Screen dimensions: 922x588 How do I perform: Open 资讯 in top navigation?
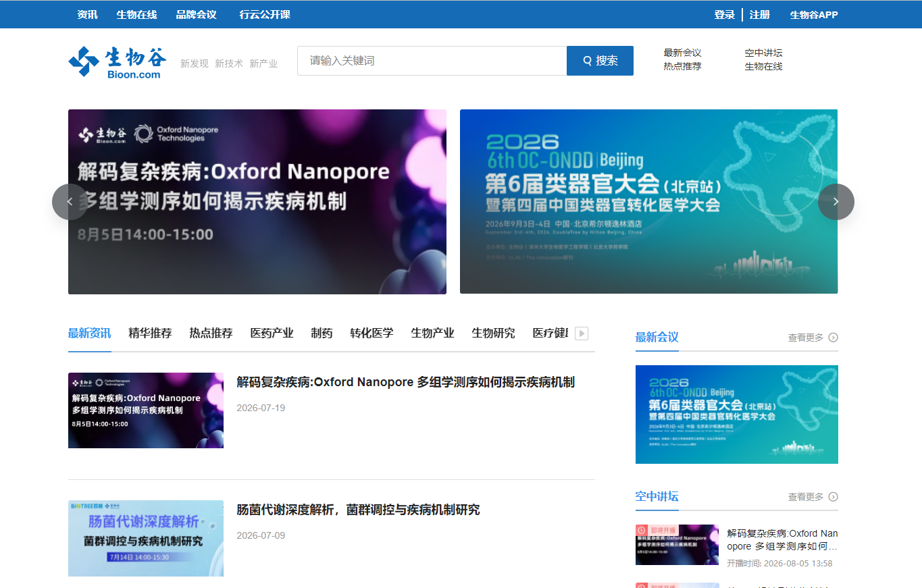click(87, 14)
